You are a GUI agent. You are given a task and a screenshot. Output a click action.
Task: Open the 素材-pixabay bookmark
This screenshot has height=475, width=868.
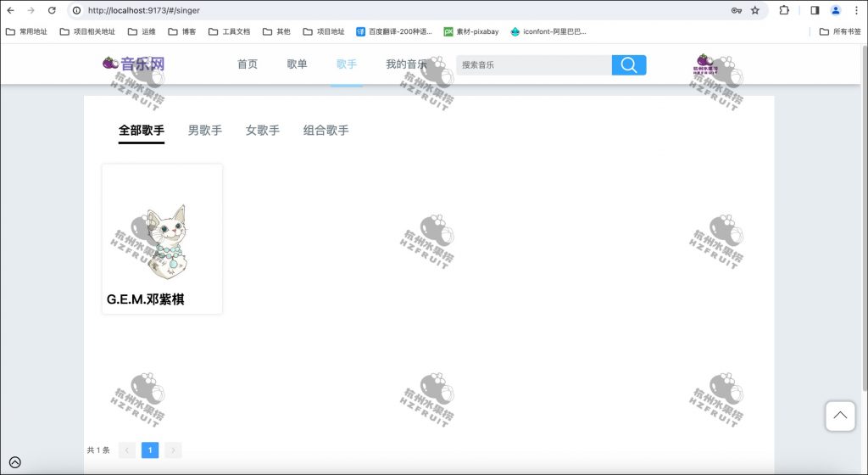click(471, 31)
